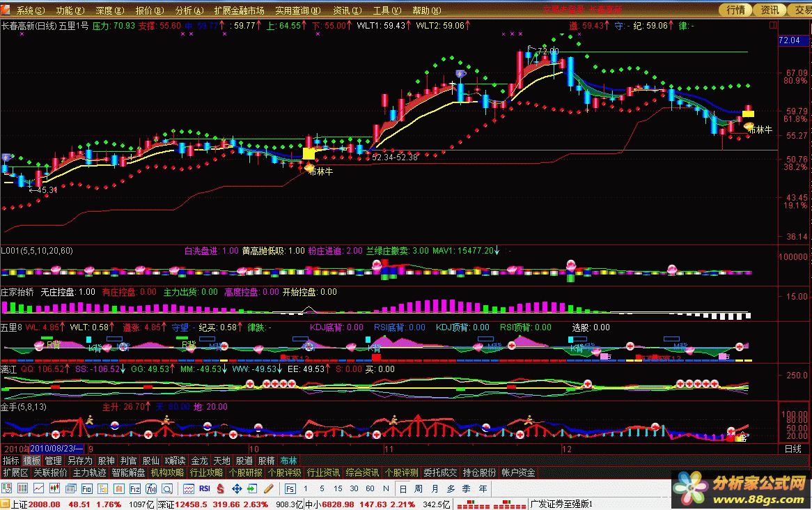Open the 行业攻略 tab
812x510 pixels.
206,472
